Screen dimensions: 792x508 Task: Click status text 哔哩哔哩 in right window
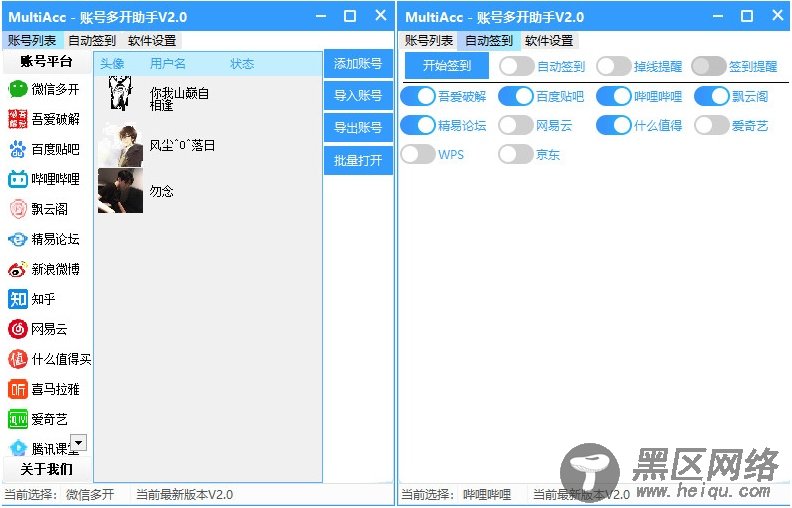[487, 494]
